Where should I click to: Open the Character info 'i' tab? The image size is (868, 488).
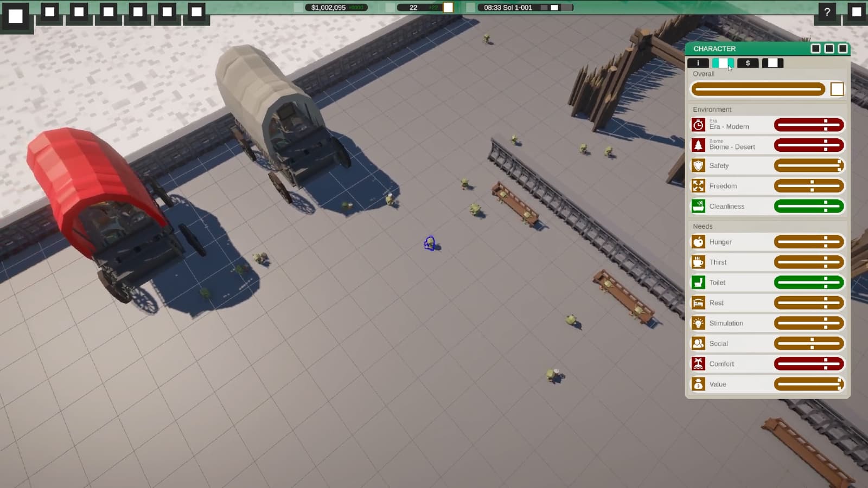pos(698,63)
